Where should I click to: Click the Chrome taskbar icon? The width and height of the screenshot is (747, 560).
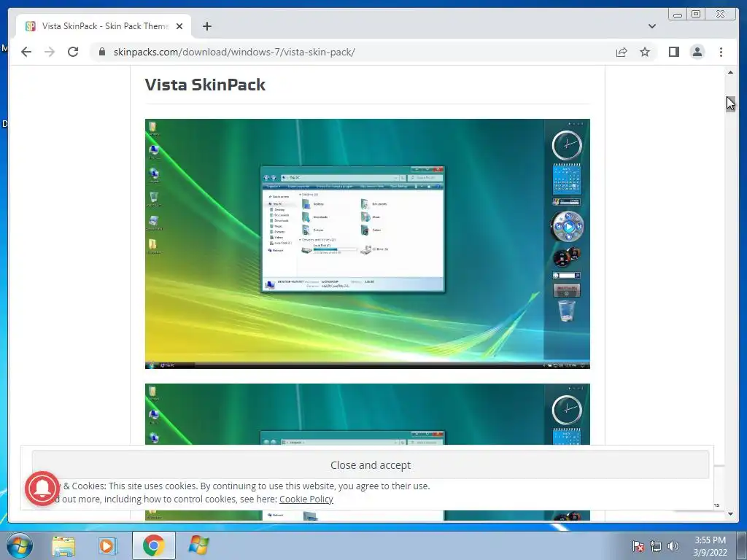153,545
